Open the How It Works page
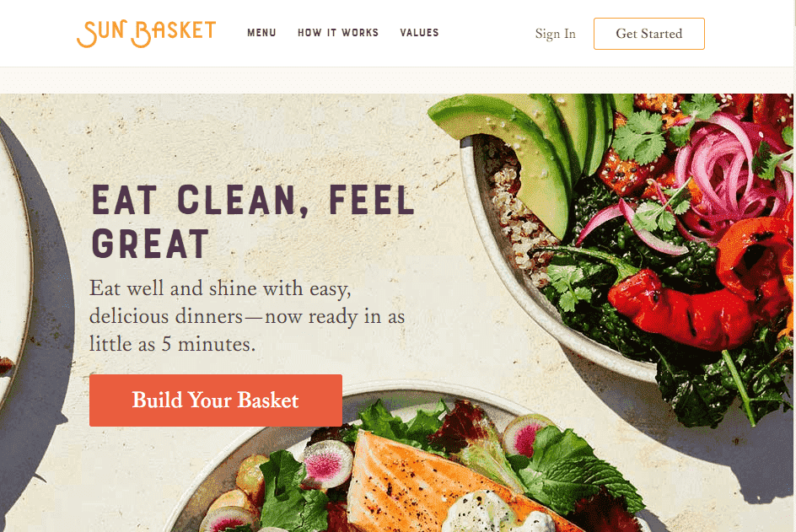 pos(338,33)
